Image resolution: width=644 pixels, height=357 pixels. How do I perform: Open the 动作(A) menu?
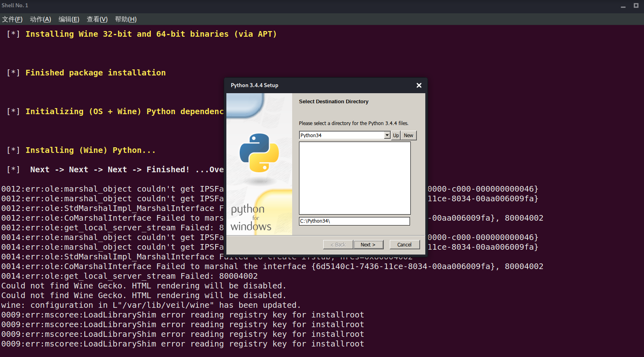tap(40, 19)
